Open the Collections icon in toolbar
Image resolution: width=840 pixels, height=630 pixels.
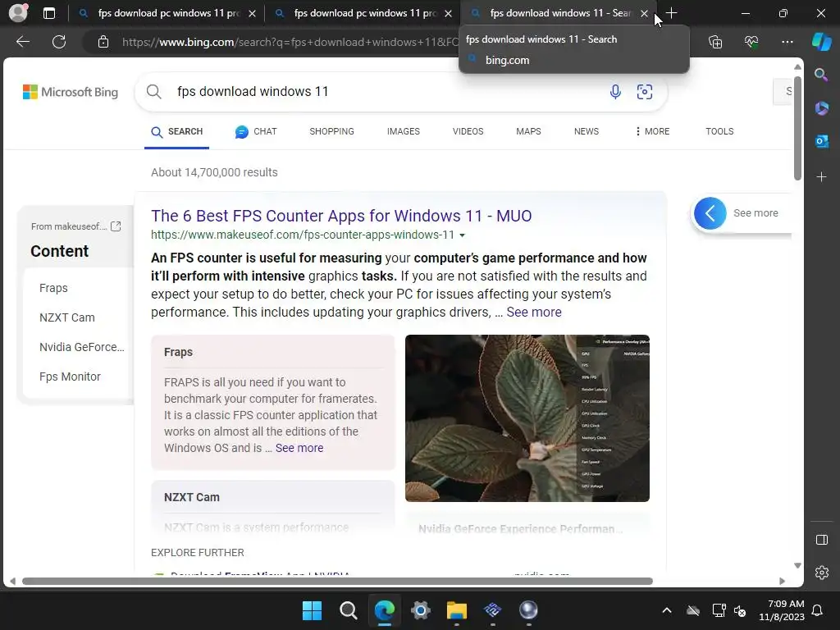tap(715, 42)
